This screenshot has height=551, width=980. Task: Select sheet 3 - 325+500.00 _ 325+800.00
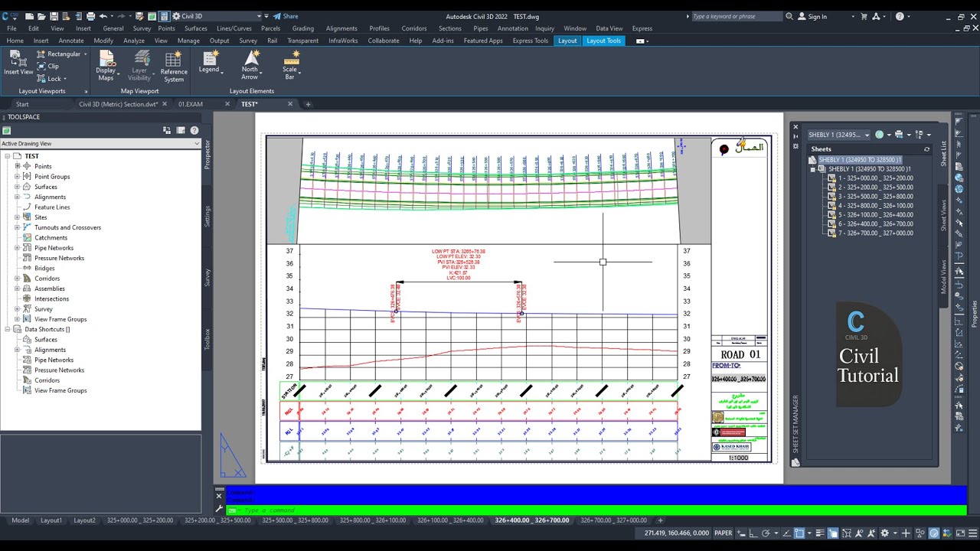coord(875,197)
